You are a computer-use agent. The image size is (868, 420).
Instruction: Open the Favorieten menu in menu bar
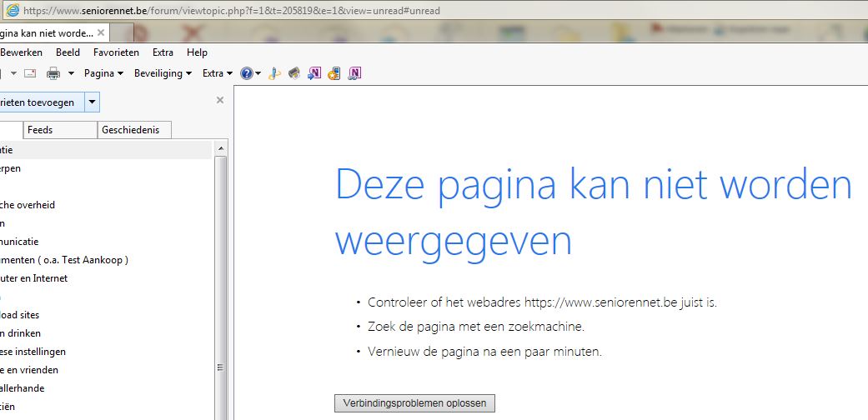click(116, 52)
